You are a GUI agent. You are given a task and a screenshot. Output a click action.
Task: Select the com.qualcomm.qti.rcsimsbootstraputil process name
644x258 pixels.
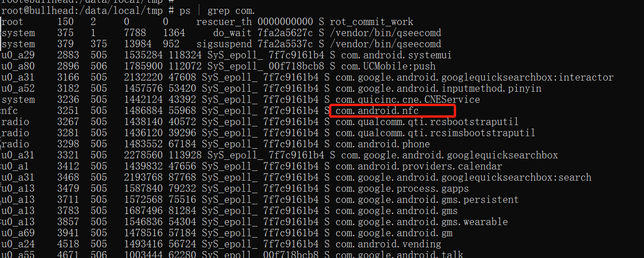point(436,133)
